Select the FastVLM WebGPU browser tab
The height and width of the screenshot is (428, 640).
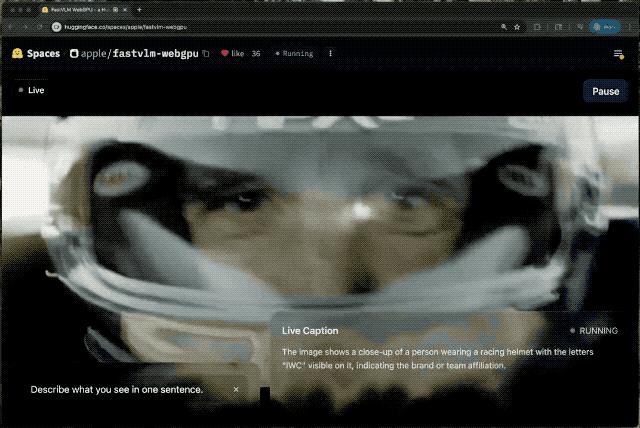pos(84,9)
